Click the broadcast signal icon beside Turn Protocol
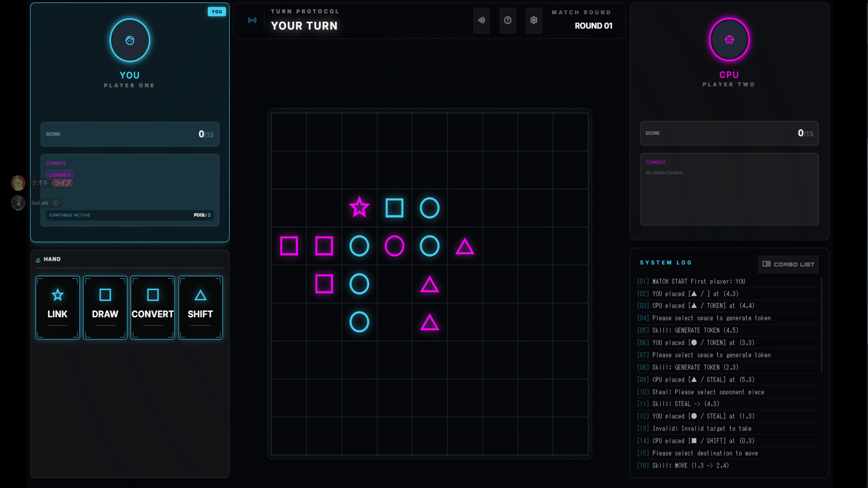Image resolution: width=868 pixels, height=488 pixels. click(252, 20)
